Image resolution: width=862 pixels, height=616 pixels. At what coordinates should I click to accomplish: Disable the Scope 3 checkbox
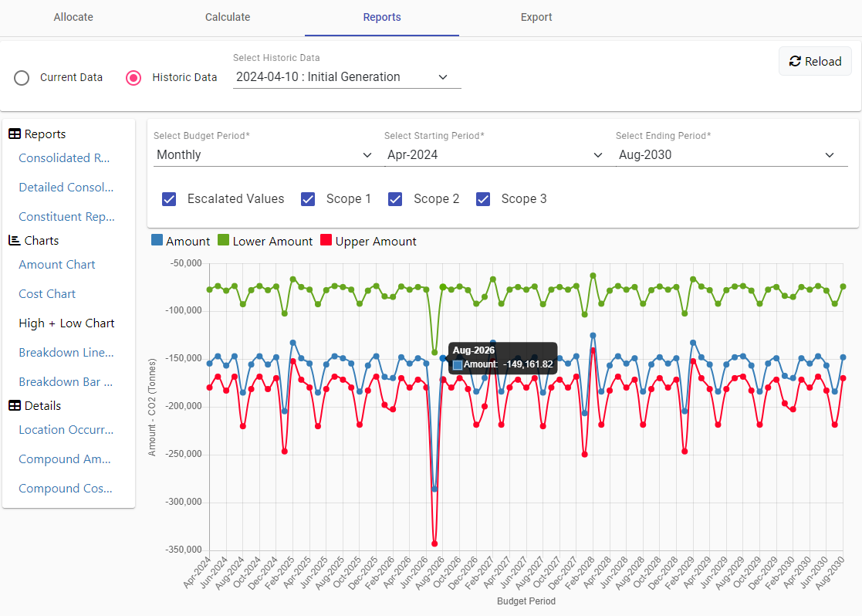(x=482, y=199)
